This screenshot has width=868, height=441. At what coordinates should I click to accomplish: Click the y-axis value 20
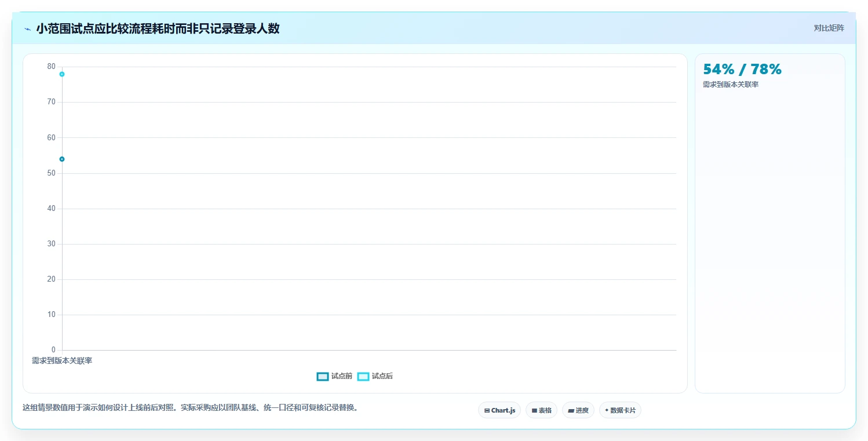point(52,279)
